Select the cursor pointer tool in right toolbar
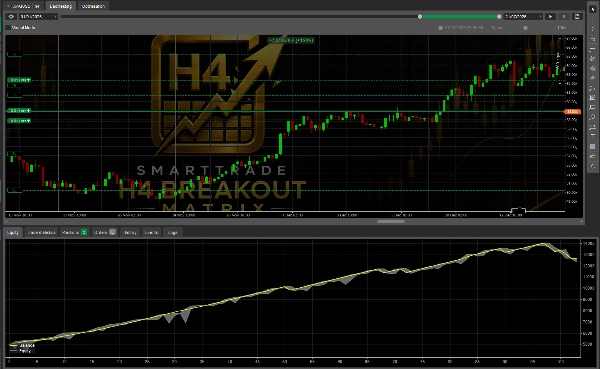The height and width of the screenshot is (369, 600). (593, 9)
